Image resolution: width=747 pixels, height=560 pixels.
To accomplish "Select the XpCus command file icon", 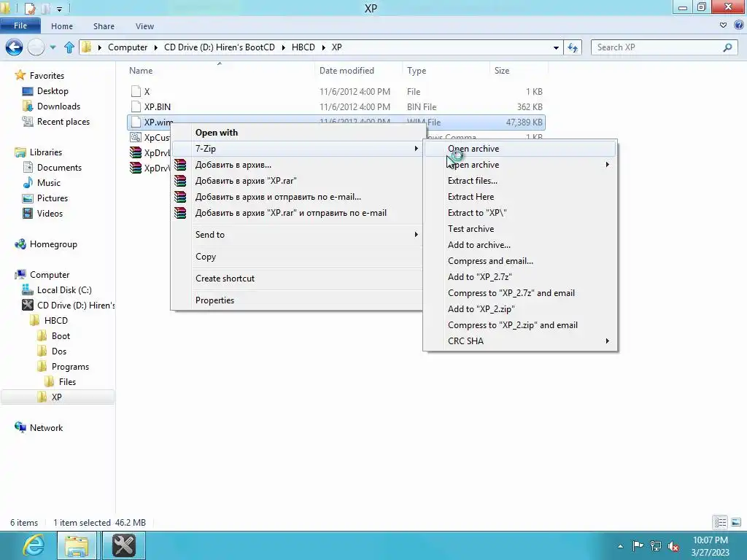I will coord(136,138).
